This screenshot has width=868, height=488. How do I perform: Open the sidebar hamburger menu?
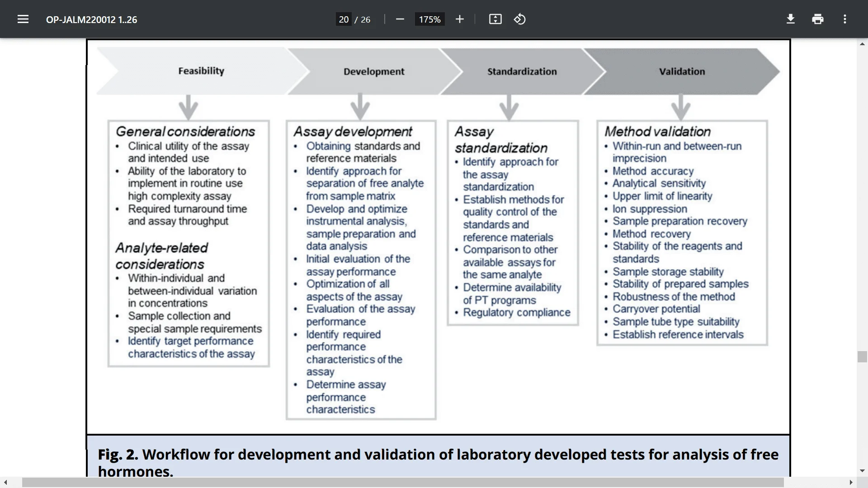pyautogui.click(x=23, y=19)
